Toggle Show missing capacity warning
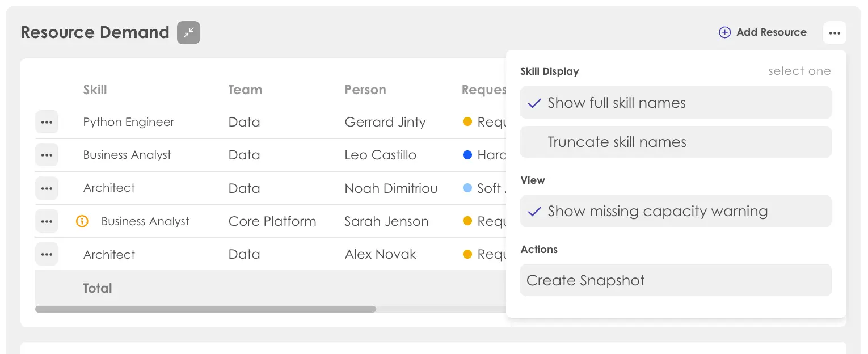The height and width of the screenshot is (354, 868). click(x=676, y=211)
